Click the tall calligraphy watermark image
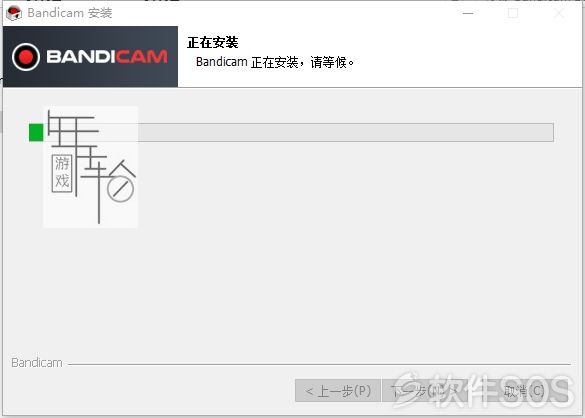This screenshot has width=585, height=418. click(91, 167)
